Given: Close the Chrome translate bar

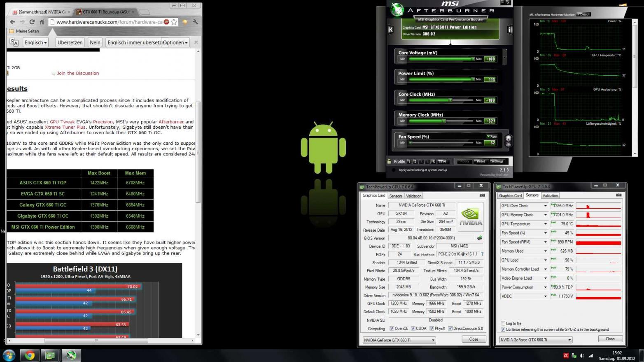Looking at the screenshot, I should click(196, 42).
